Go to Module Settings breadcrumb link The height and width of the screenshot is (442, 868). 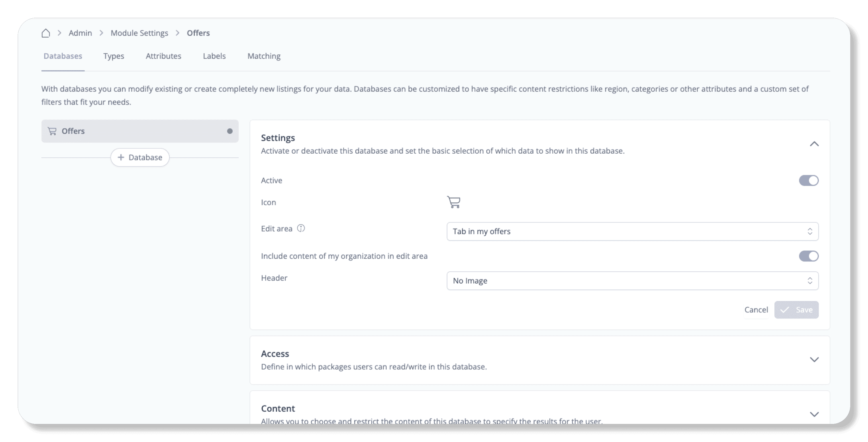point(139,33)
